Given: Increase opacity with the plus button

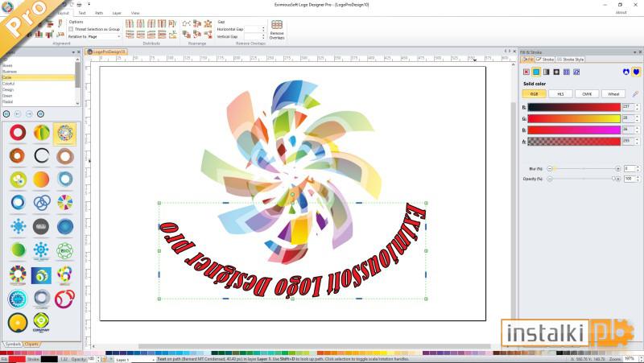Looking at the screenshot, I should coord(617,179).
